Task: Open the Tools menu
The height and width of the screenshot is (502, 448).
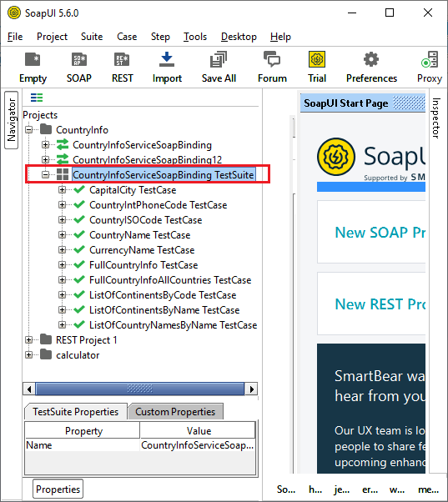Action: pyautogui.click(x=195, y=37)
